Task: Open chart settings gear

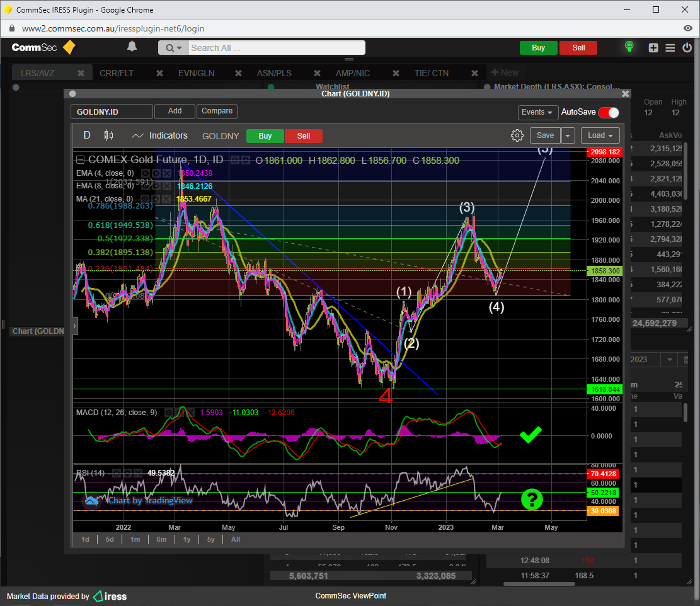Action: click(x=517, y=135)
